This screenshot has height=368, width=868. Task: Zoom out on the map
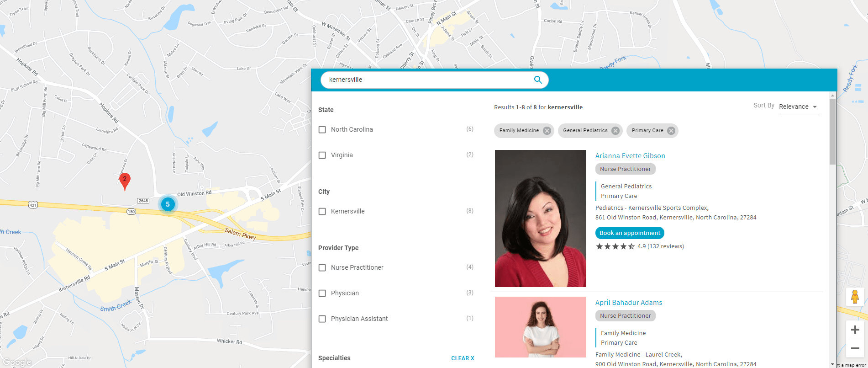pyautogui.click(x=855, y=348)
